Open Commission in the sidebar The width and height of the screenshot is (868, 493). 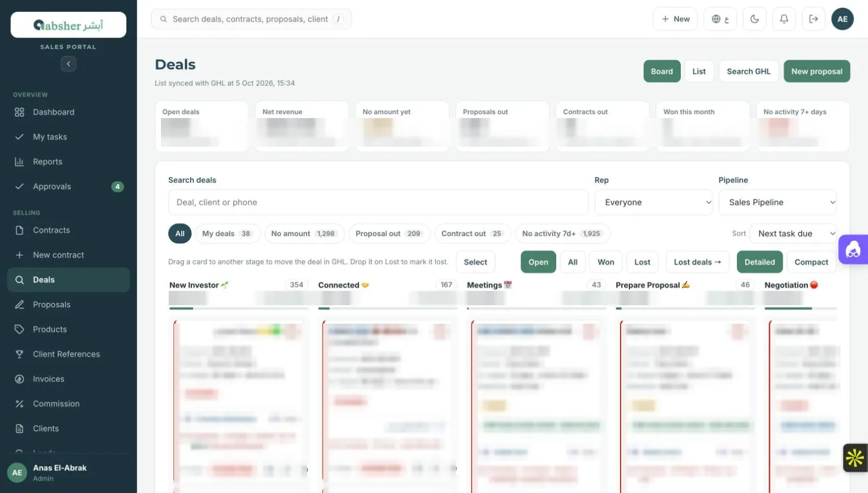point(68,404)
